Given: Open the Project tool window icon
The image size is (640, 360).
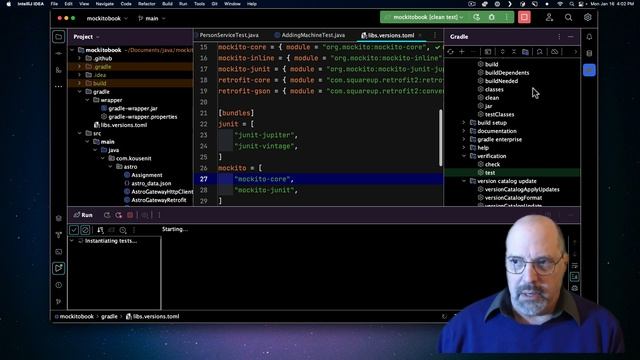Looking at the screenshot, I should 59,37.
